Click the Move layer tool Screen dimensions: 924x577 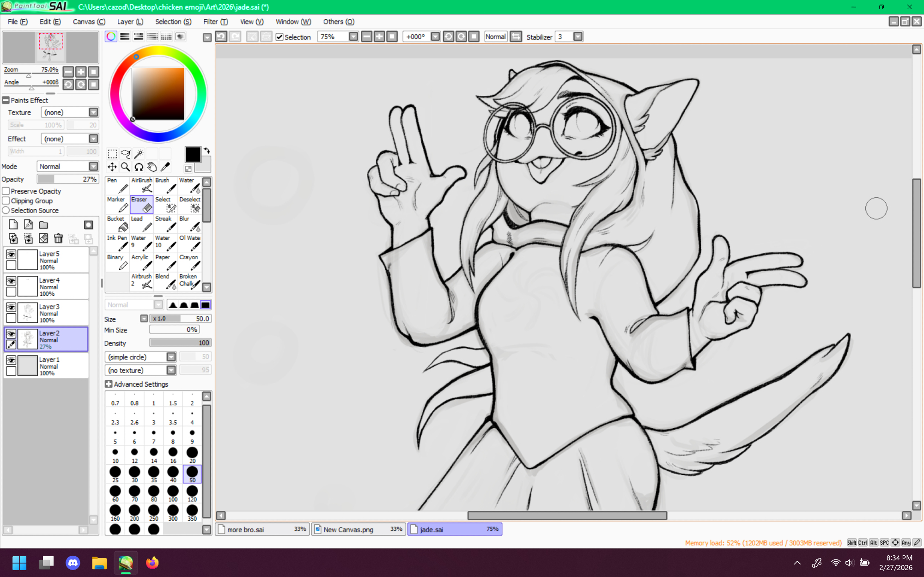(112, 167)
